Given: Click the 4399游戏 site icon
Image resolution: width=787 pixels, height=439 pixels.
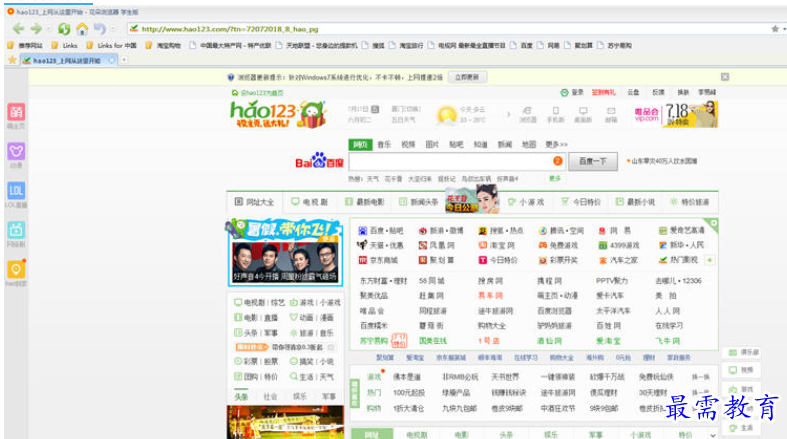Looking at the screenshot, I should 602,245.
